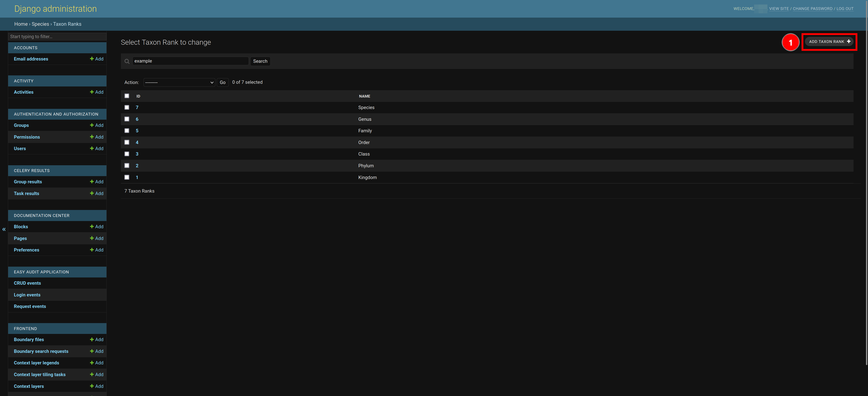Add a new Users entry
The width and height of the screenshot is (868, 396).
point(97,149)
